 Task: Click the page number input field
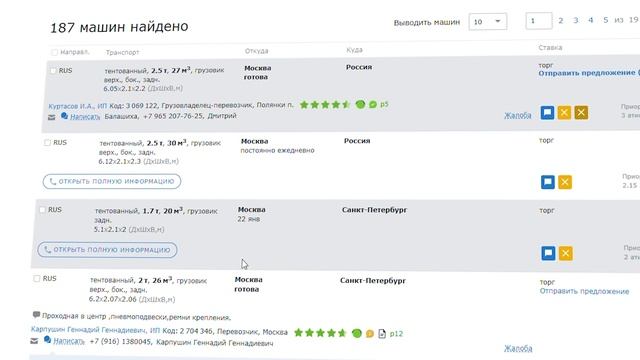pos(539,21)
